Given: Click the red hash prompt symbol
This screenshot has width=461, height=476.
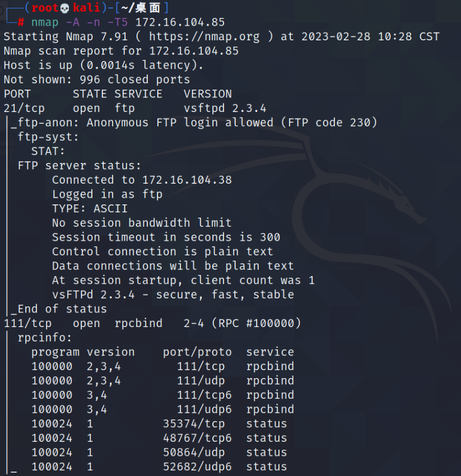Looking at the screenshot, I should [21, 22].
